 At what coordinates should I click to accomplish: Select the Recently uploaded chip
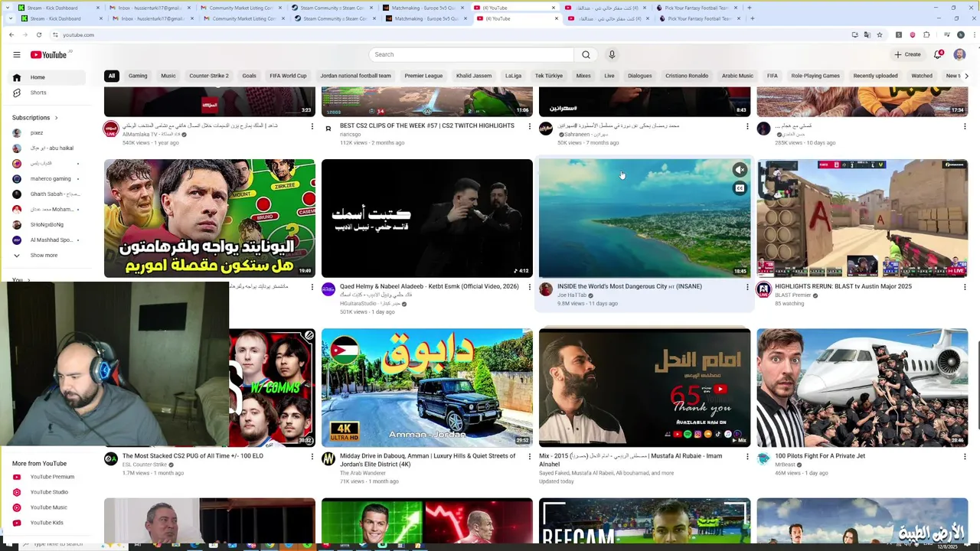pyautogui.click(x=875, y=76)
